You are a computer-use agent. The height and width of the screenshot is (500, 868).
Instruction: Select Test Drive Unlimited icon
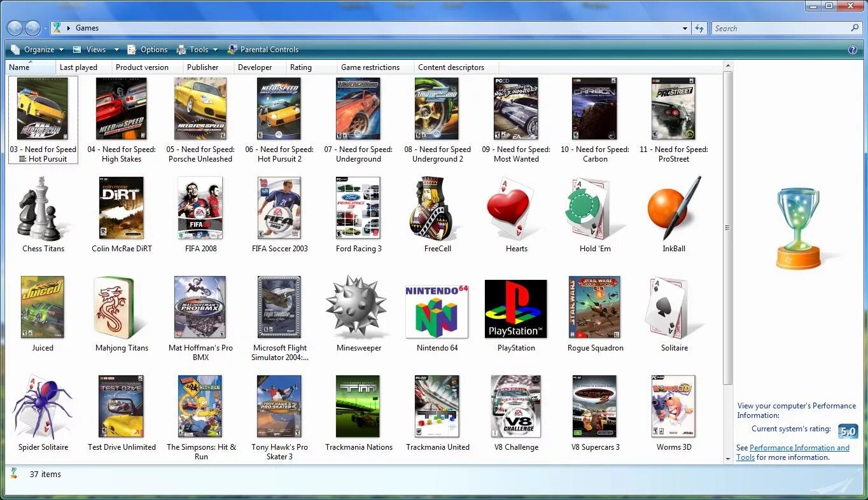click(x=122, y=406)
